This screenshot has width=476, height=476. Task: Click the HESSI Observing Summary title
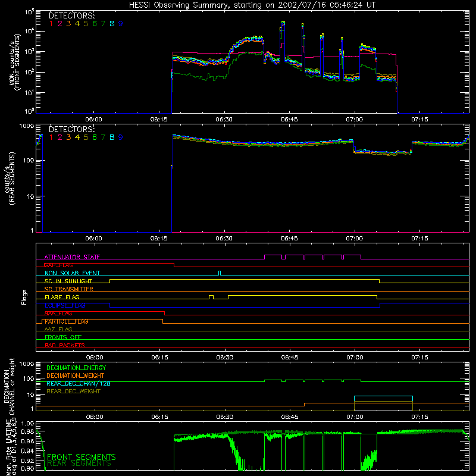pyautogui.click(x=252, y=5)
